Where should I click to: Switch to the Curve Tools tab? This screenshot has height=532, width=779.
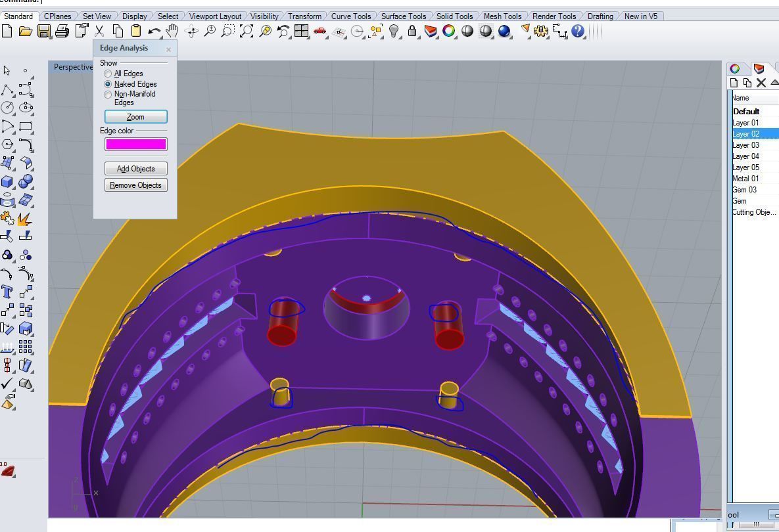coord(351,16)
